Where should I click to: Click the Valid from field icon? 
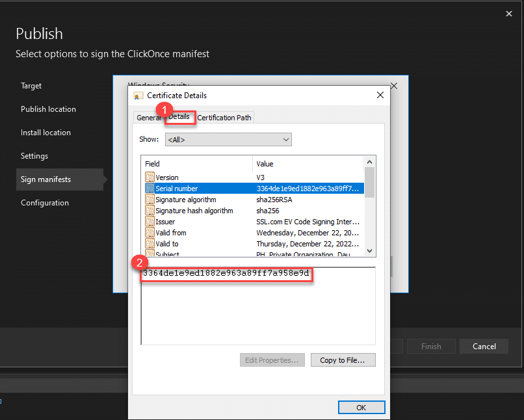coord(150,233)
